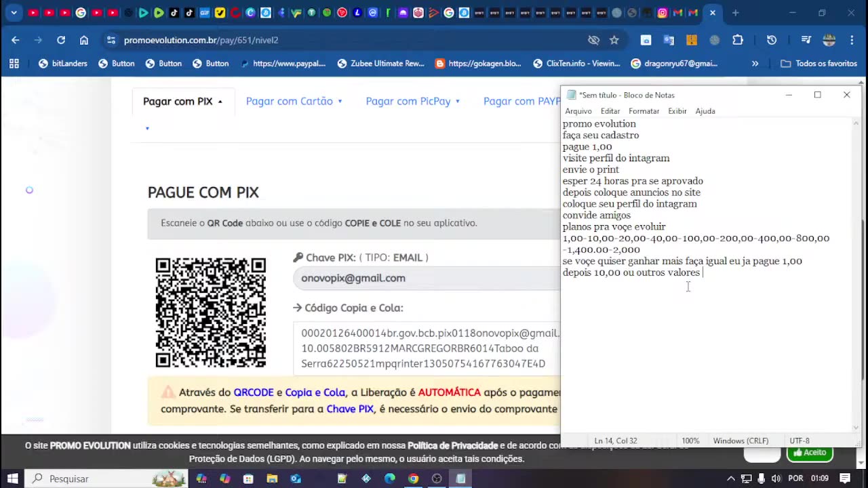Accept cookies with the Aceito button
Screen dimensions: 868x488
(x=810, y=453)
